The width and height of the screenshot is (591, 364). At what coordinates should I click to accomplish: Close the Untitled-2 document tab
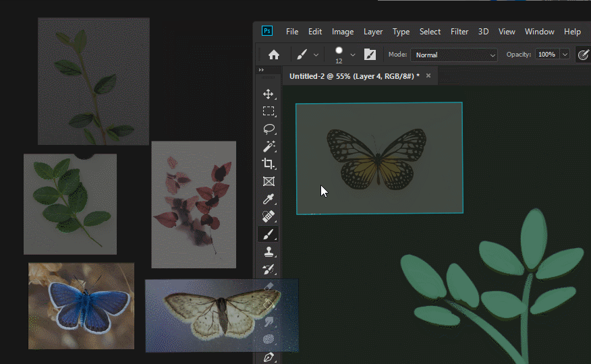(x=428, y=76)
